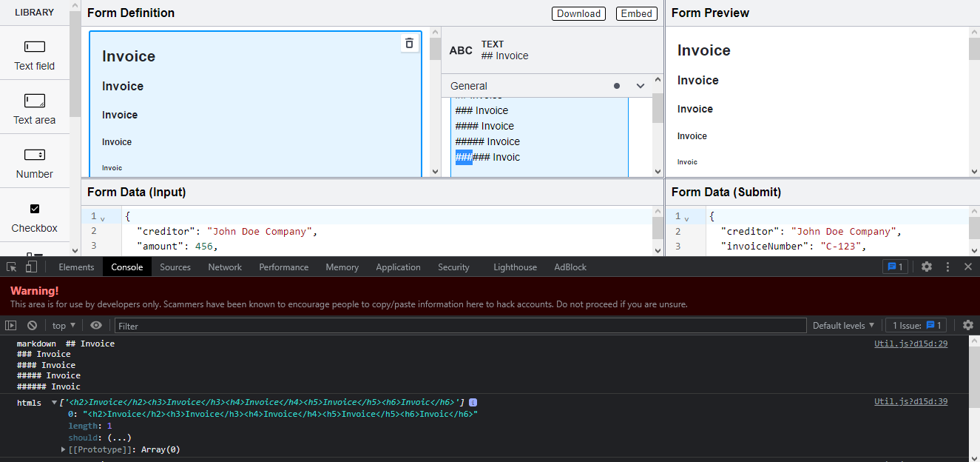
Task: Select the Text area component in the Library
Action: (x=34, y=107)
